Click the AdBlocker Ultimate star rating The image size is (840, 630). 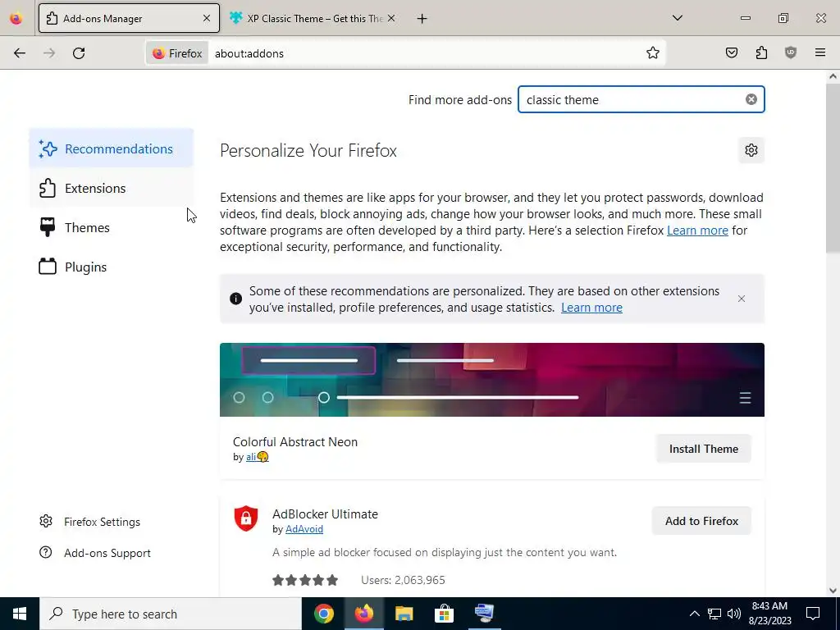tap(305, 580)
